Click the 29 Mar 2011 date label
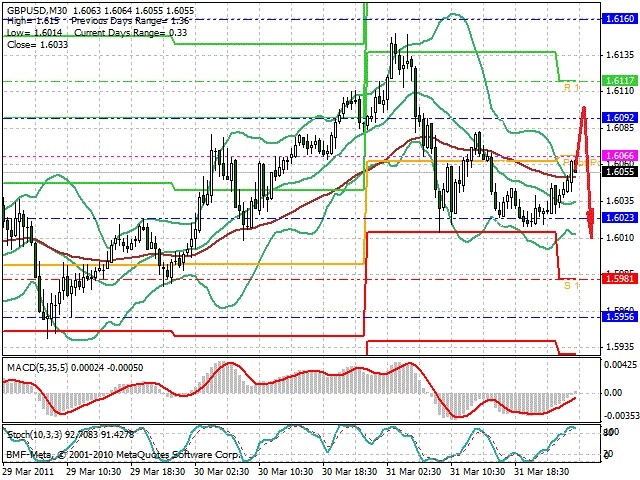 pos(28,471)
